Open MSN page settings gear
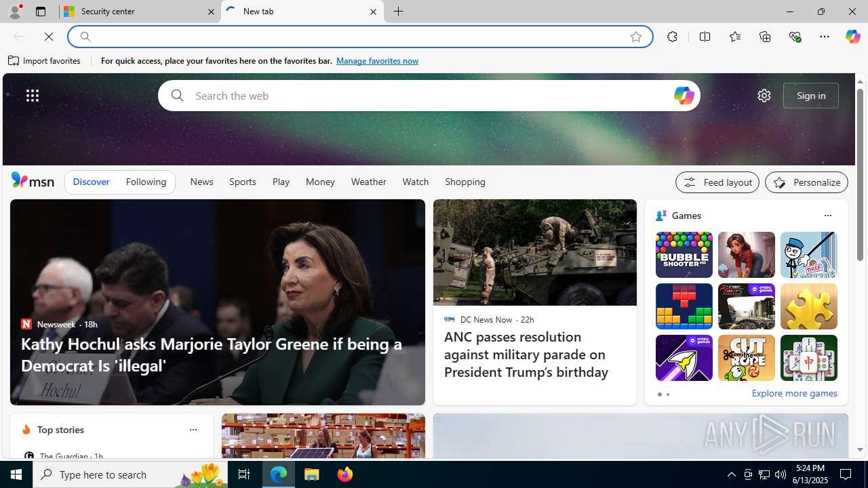This screenshot has width=868, height=488. pos(764,96)
